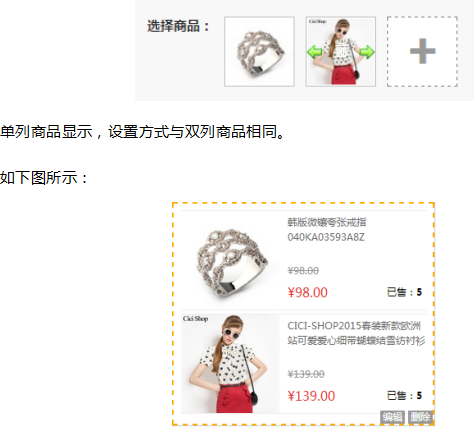Select the blouse model thumbnail in 选择商品 row
The image size is (476, 427).
[x=341, y=51]
